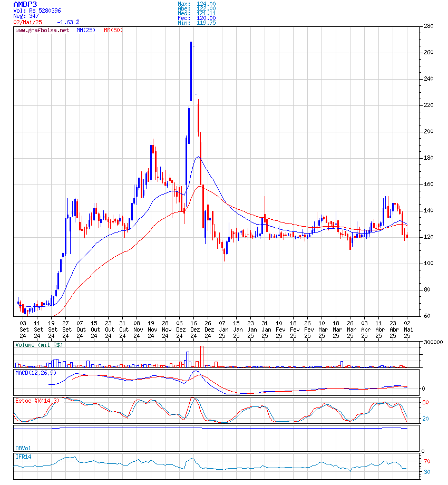This screenshot has width=448, height=485.
Task: Click the 'Max: 124.00' value
Action: (x=197, y=4)
